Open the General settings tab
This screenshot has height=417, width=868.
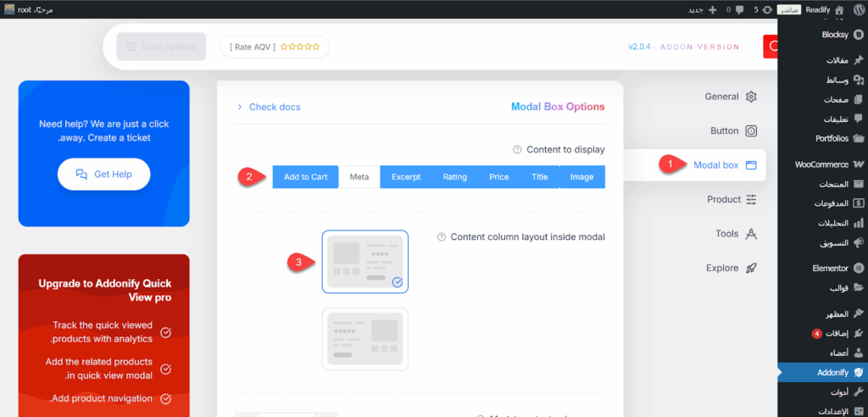(x=731, y=97)
